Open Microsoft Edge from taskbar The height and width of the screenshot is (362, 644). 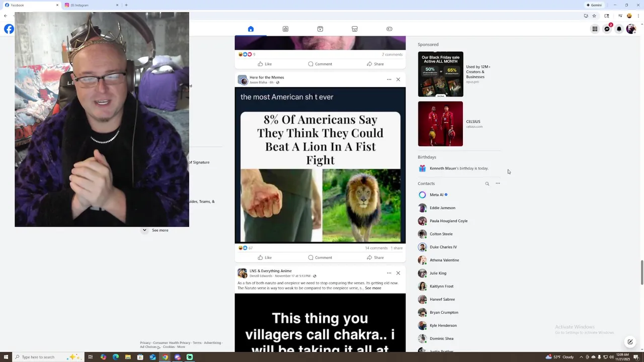click(x=116, y=357)
